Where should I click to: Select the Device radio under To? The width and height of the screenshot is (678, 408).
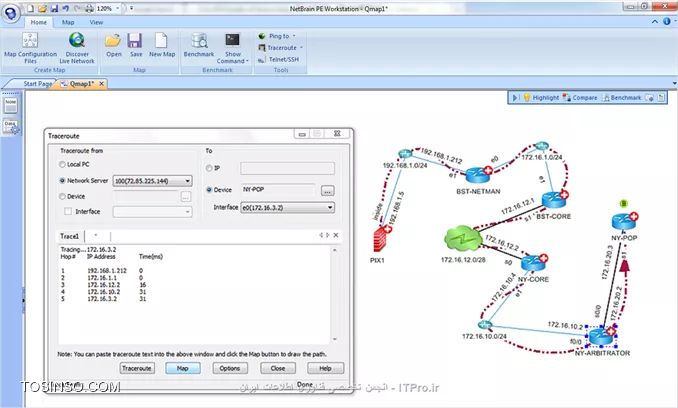(209, 190)
